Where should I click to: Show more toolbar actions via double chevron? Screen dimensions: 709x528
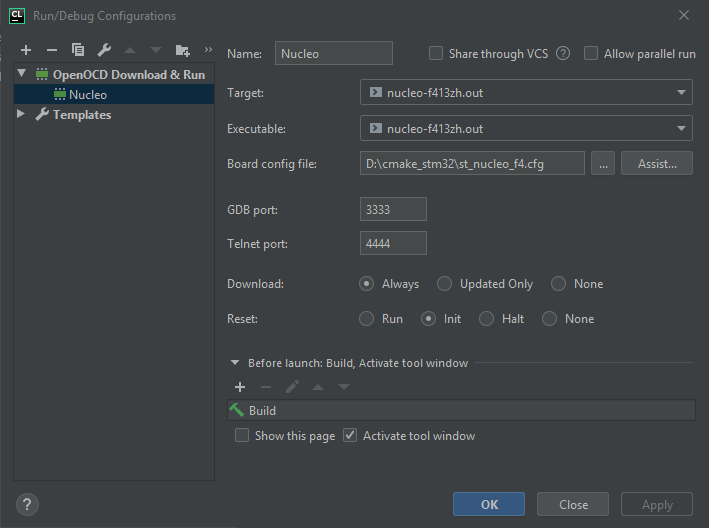point(208,49)
